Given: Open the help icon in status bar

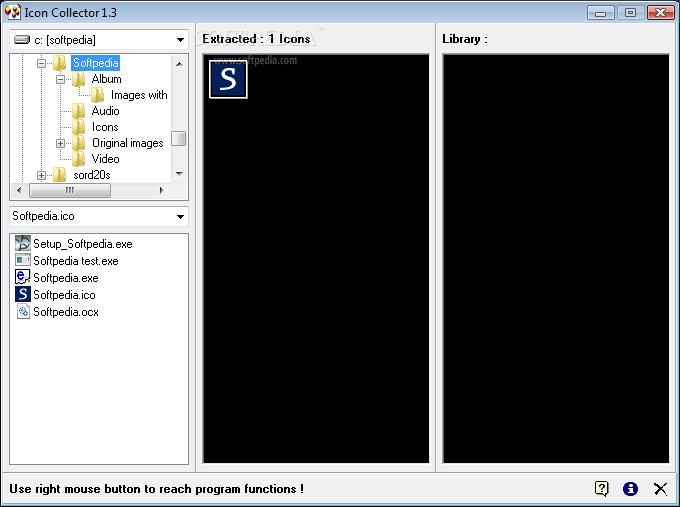Looking at the screenshot, I should (x=602, y=489).
